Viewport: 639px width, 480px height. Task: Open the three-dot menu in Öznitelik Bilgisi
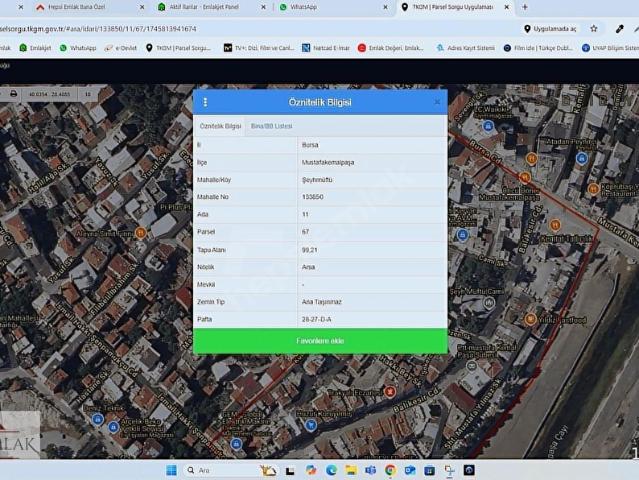(205, 102)
